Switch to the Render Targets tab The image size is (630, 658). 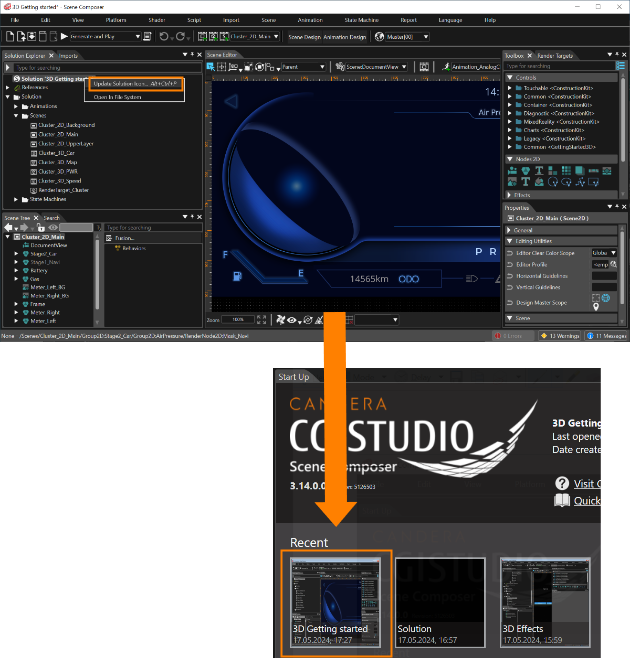[x=555, y=56]
